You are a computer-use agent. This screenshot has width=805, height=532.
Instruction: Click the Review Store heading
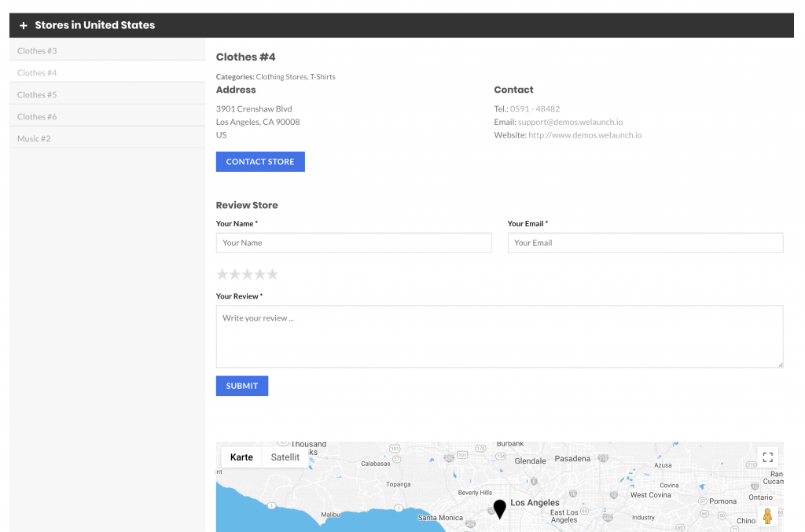247,205
